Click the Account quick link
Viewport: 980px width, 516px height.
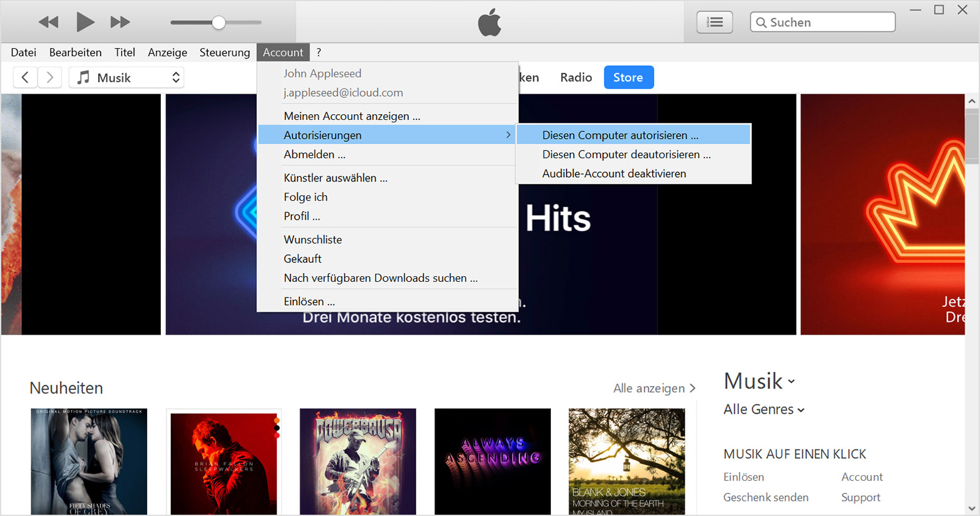tap(862, 477)
